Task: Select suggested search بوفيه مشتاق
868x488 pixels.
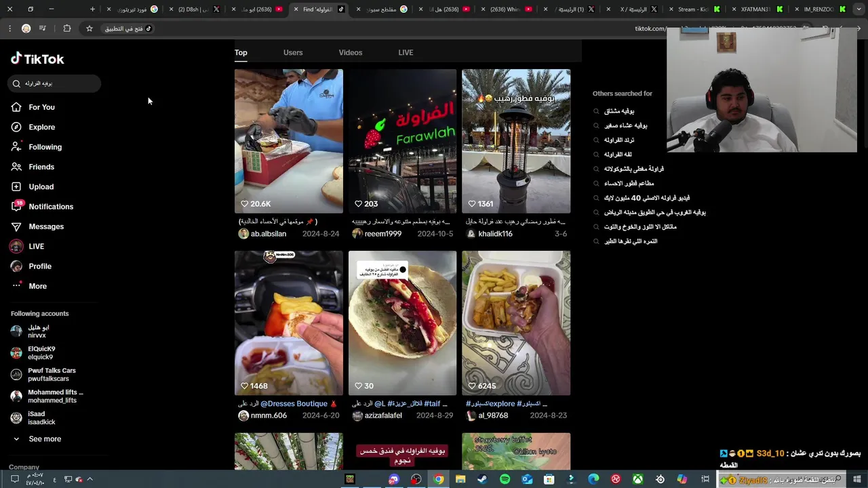Action: point(618,111)
